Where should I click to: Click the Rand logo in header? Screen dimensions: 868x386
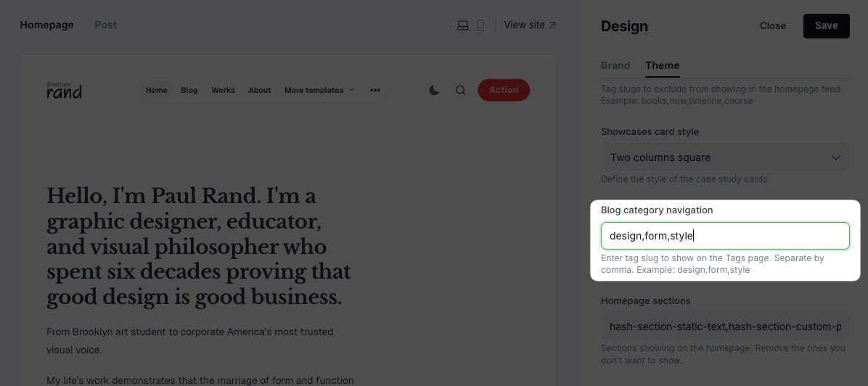pyautogui.click(x=64, y=90)
